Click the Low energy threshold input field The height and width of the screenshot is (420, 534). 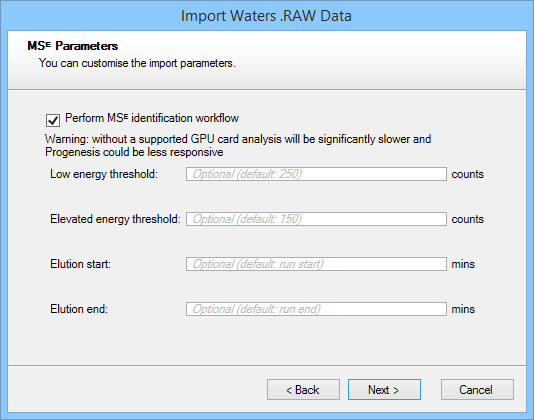(x=316, y=174)
